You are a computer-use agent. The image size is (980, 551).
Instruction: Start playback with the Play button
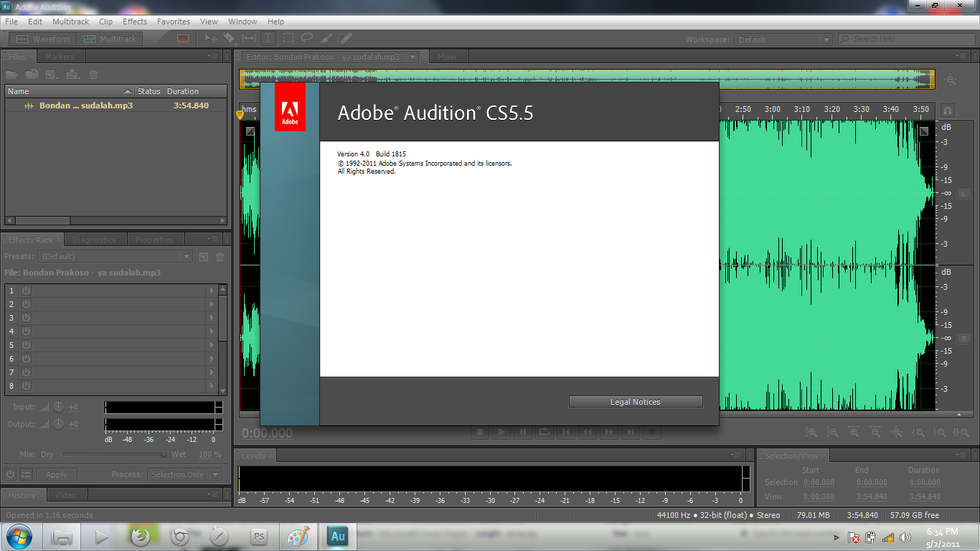502,432
